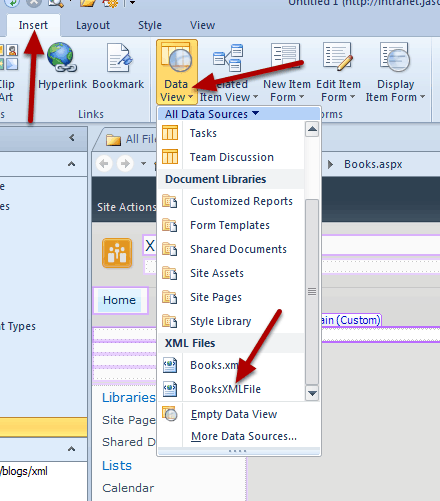Image resolution: width=440 pixels, height=501 pixels.
Task: Open the navigation history dropdown arrow
Action: pos(143,163)
